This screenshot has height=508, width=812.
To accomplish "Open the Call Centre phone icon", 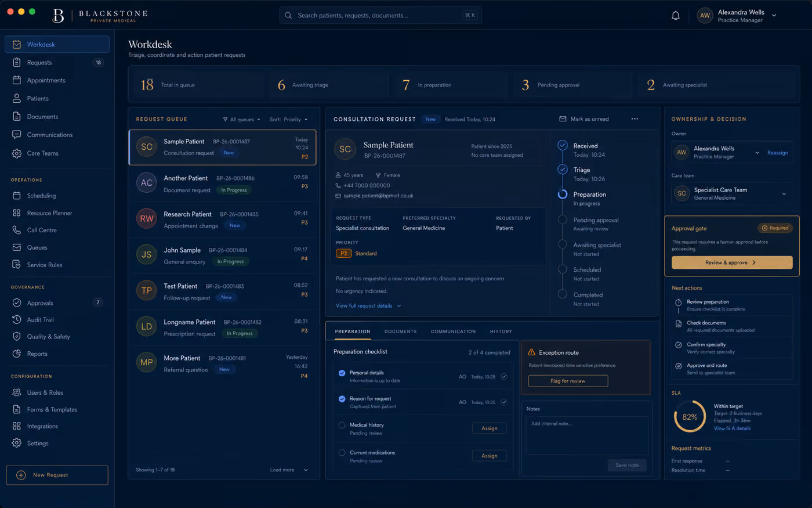I will click(x=17, y=230).
